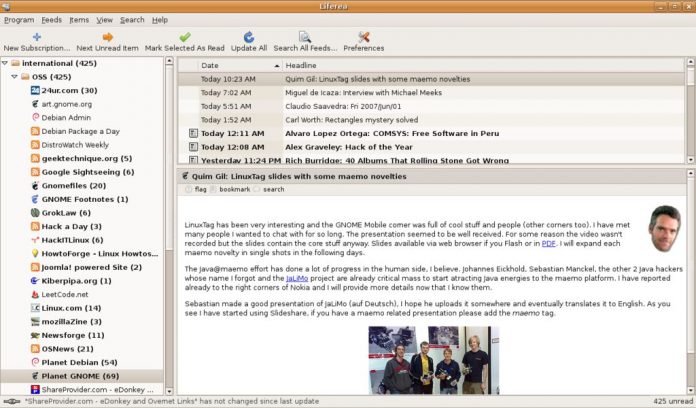Click the New Subscription plus icon
Image resolution: width=696 pixels, height=408 pixels.
(37, 37)
